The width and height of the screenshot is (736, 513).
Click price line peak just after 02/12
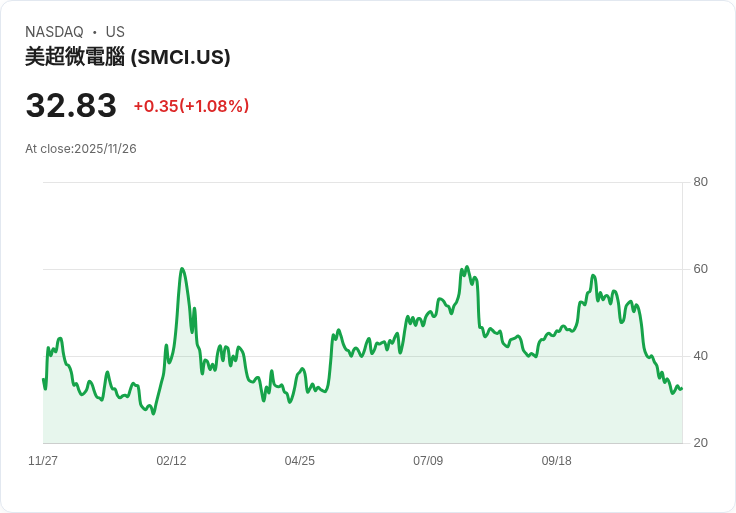tap(182, 269)
